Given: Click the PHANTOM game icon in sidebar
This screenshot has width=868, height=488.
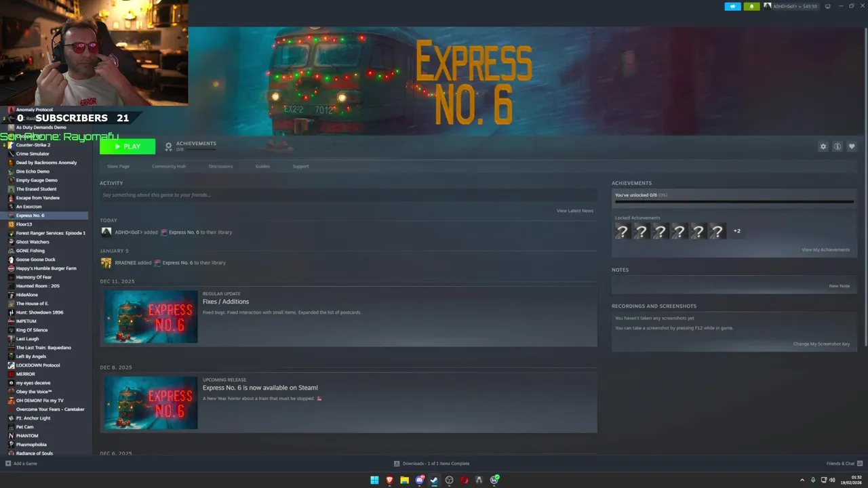Looking at the screenshot, I should (11, 436).
